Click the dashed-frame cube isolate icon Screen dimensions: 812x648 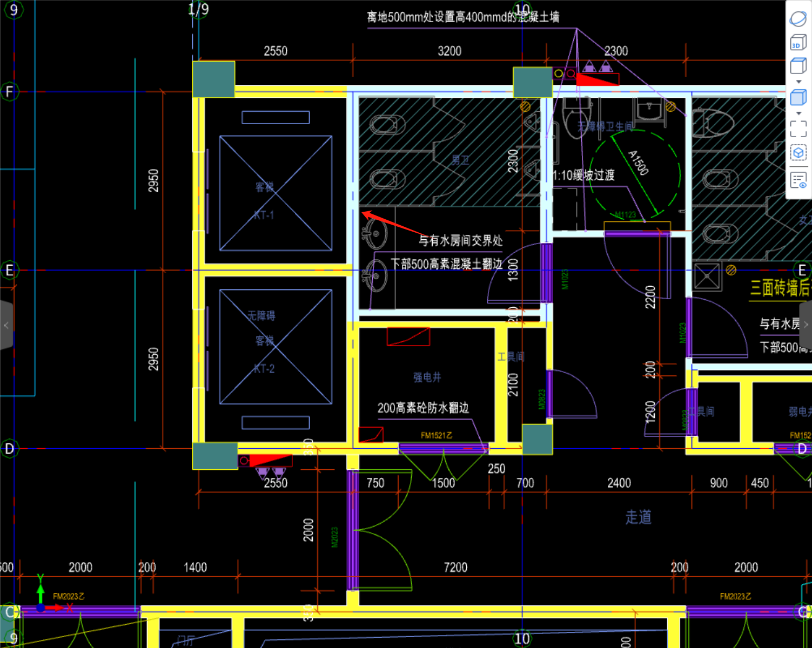[x=798, y=153]
